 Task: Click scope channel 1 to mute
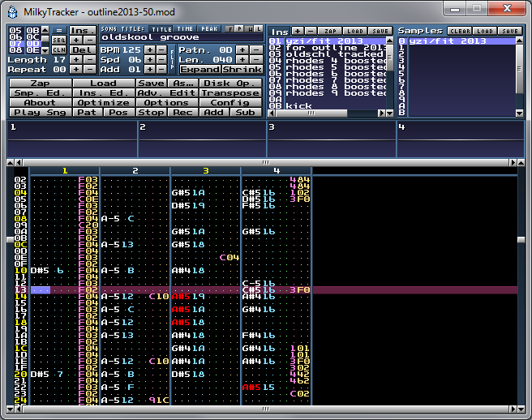[x=72, y=139]
